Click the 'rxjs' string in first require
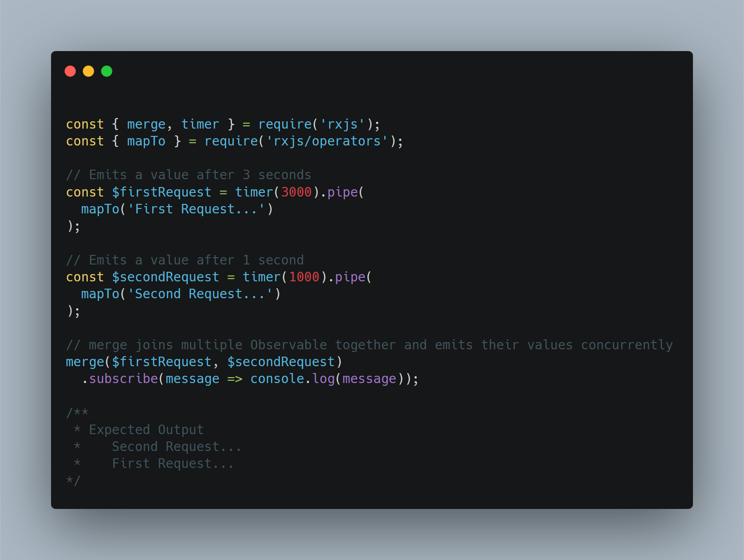The width and height of the screenshot is (744, 560). [x=342, y=124]
